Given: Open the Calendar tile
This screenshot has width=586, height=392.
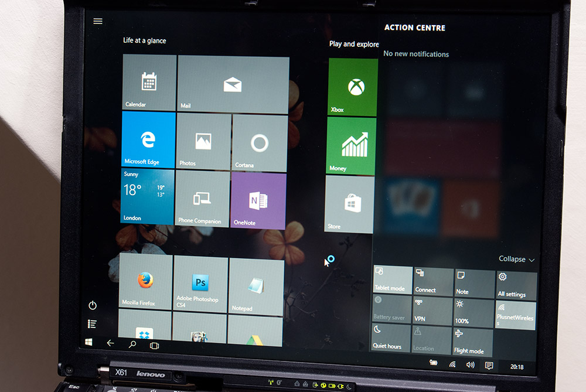Looking at the screenshot, I should point(149,82).
